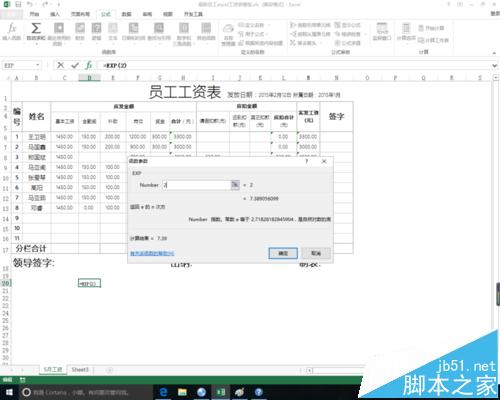
Task: Cancel the entry using formula bar X
Action: (60, 65)
